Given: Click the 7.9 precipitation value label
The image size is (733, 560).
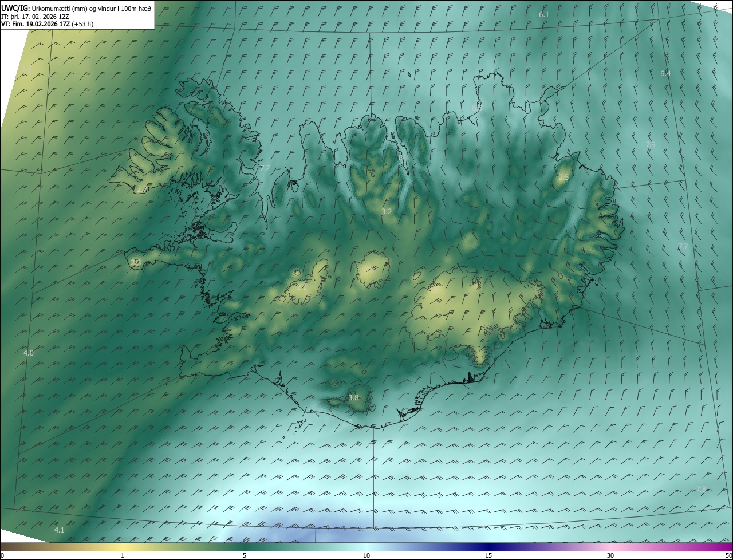Looking at the screenshot, I should [651, 144].
